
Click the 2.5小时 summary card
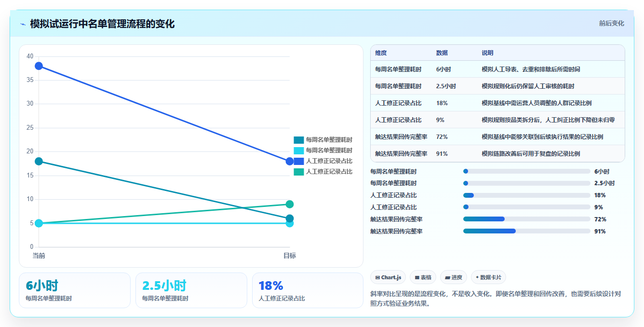191,290
